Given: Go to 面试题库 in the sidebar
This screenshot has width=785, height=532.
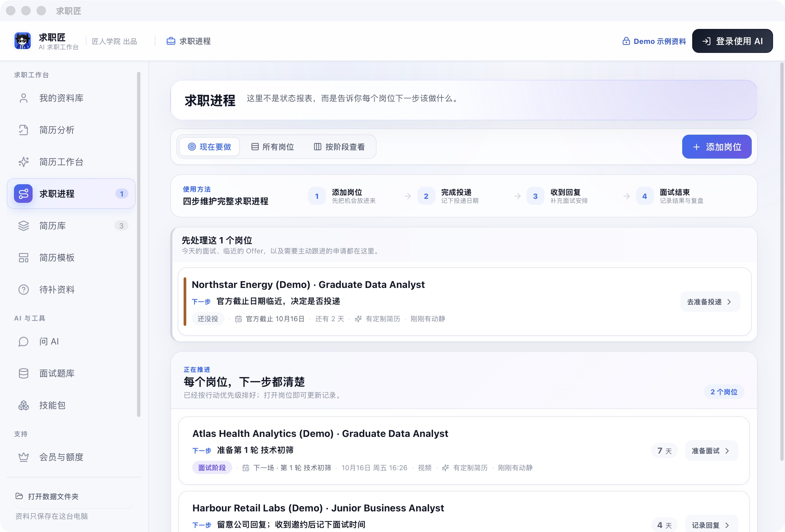Looking at the screenshot, I should coord(71,373).
